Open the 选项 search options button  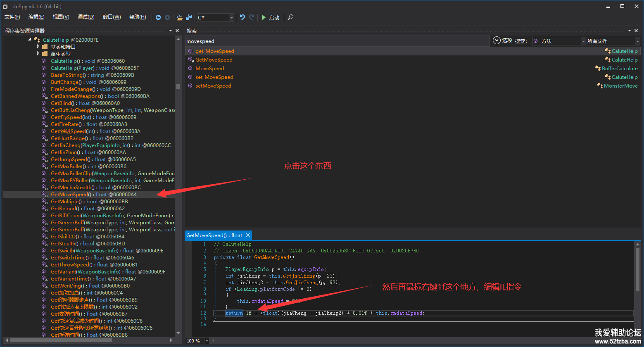(x=502, y=40)
